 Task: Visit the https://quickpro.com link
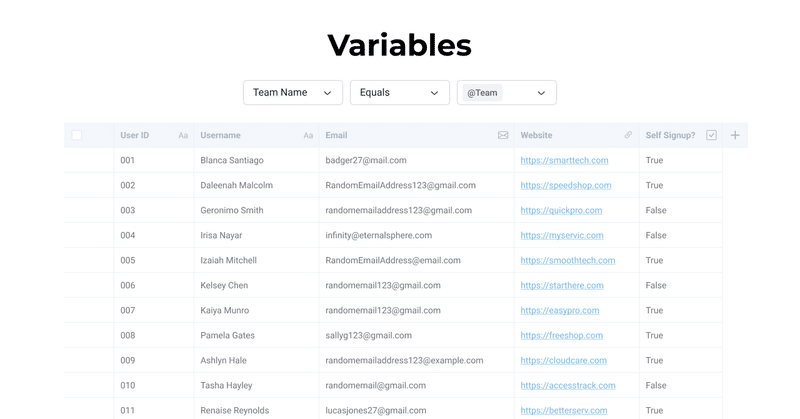561,210
